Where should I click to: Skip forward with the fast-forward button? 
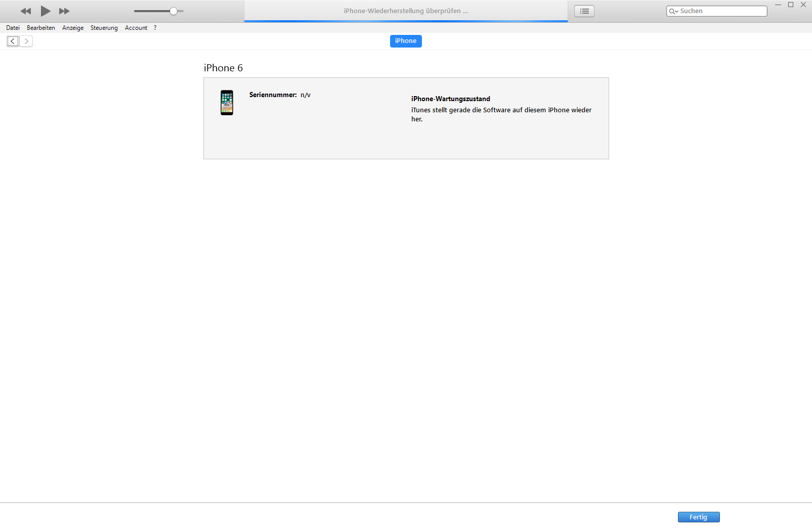[x=64, y=11]
